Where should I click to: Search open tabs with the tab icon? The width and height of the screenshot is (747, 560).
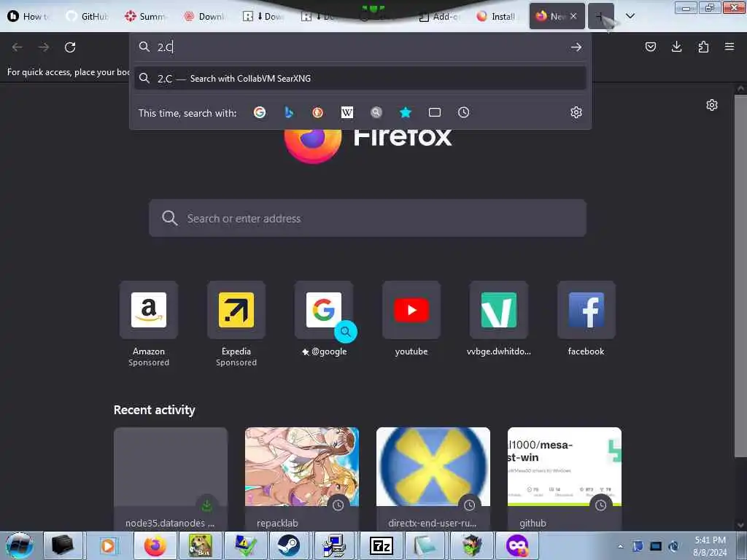pyautogui.click(x=435, y=112)
